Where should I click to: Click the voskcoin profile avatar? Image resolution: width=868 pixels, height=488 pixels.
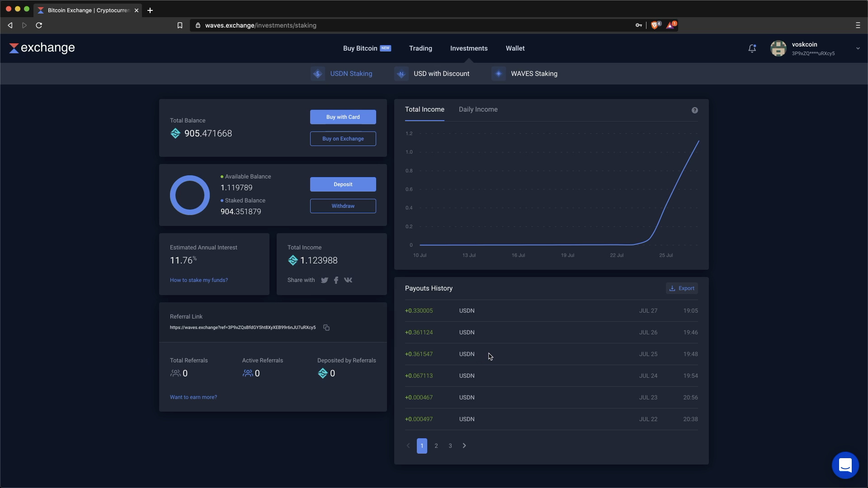coord(778,48)
